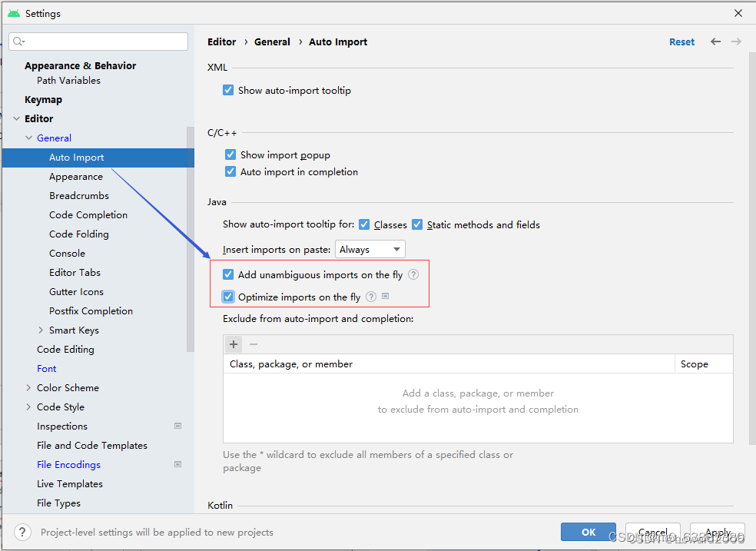Click the settings tree scrollbar
Viewport: 756px width, 551px height.
[190, 239]
